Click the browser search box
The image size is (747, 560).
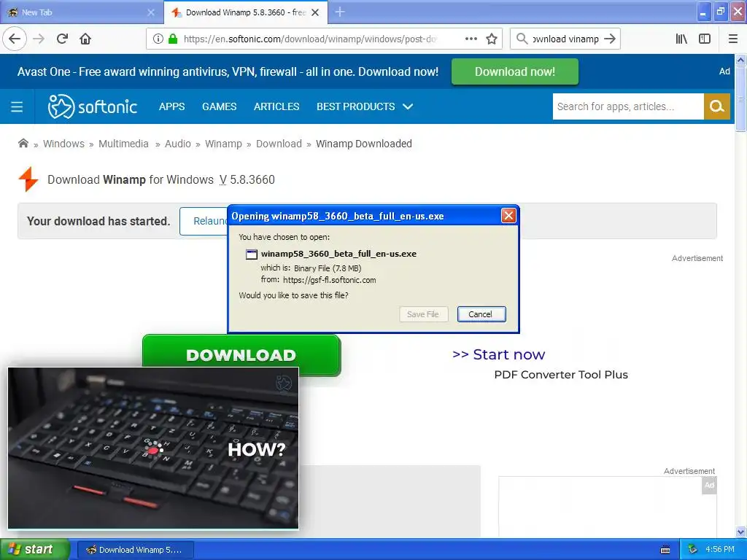[x=565, y=39]
